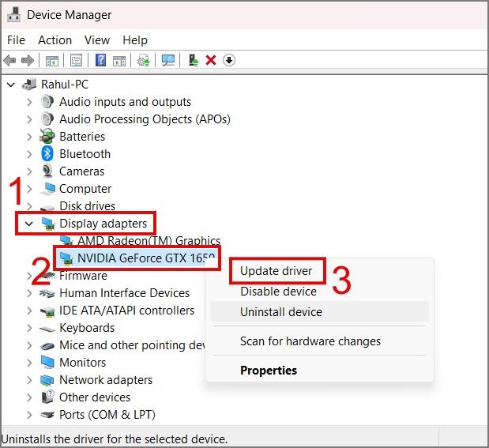Expand the Cameras category
This screenshot has width=489, height=448.
point(29,171)
